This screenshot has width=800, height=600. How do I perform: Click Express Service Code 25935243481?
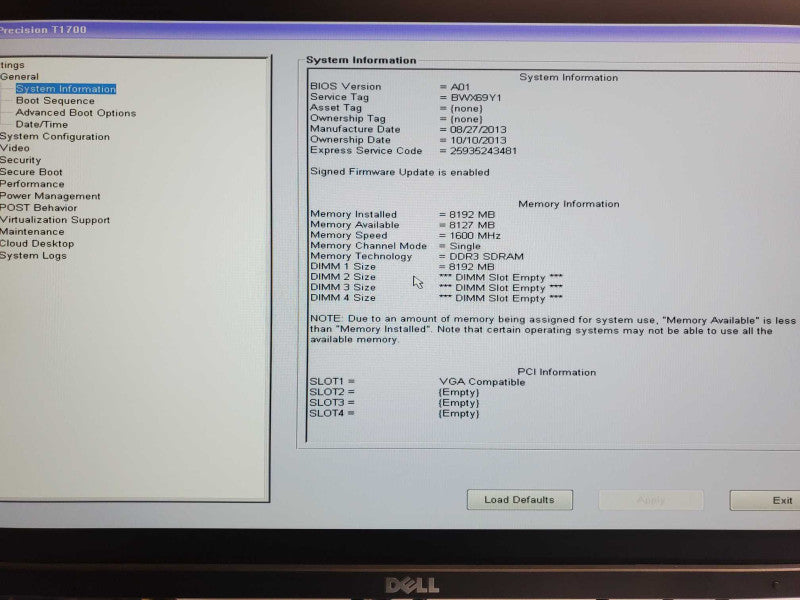(x=483, y=151)
